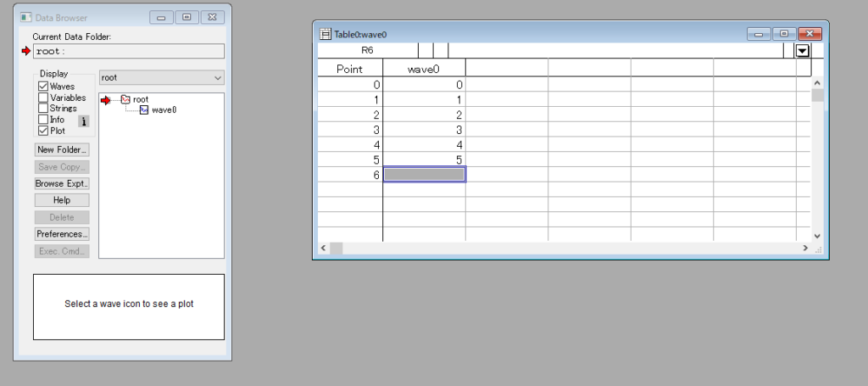Click the table's vertical scrollbar down arrow

click(x=817, y=236)
